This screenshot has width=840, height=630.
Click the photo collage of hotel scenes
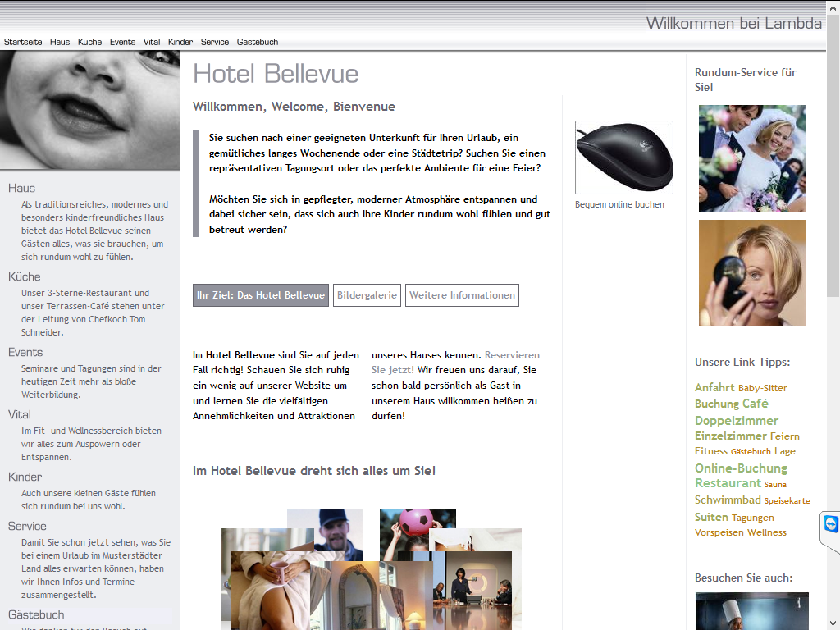point(372,569)
